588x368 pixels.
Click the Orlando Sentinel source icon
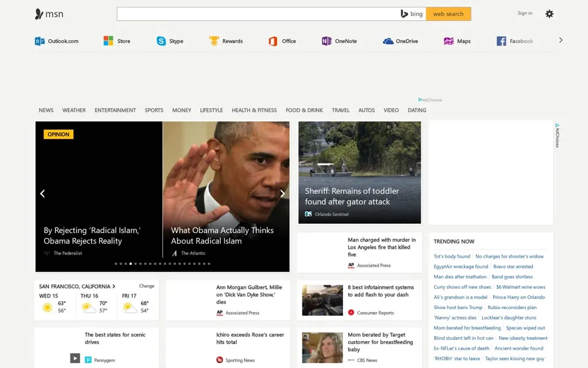tap(308, 214)
